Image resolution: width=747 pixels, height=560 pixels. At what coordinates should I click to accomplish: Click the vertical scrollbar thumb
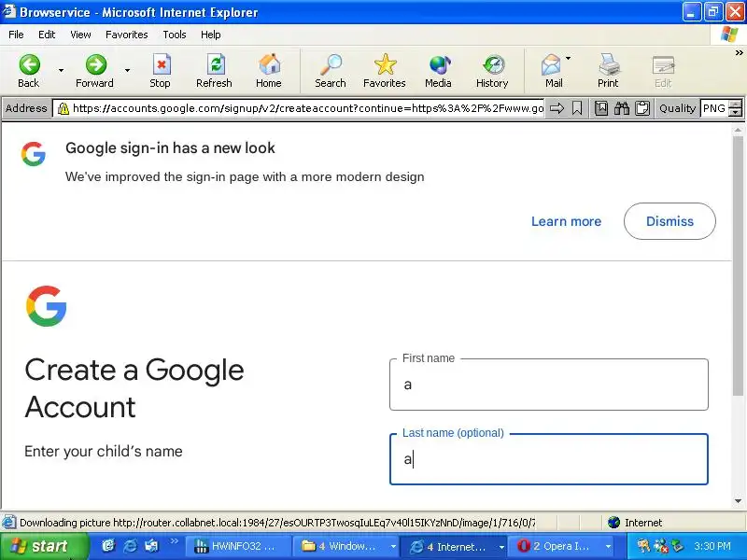[x=738, y=266]
